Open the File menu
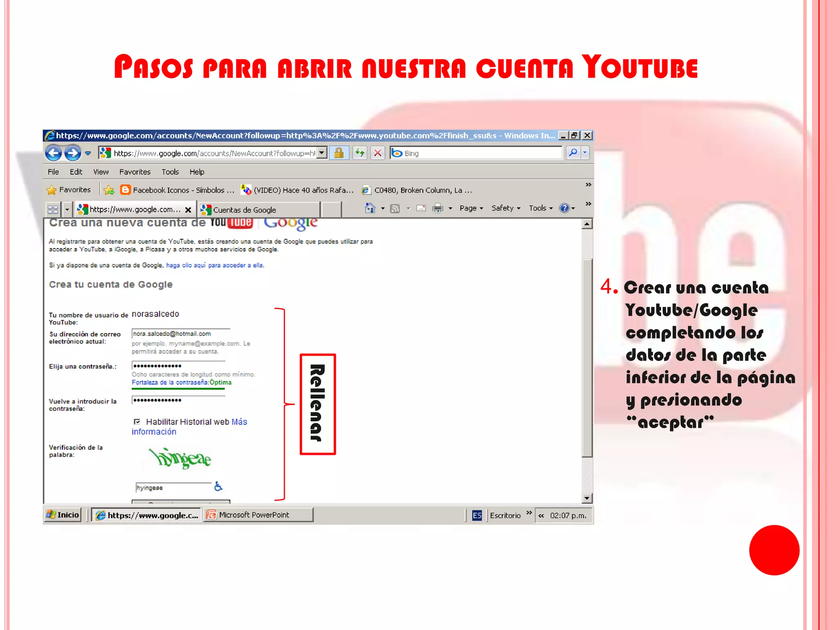This screenshot has height=630, width=840. 53,172
